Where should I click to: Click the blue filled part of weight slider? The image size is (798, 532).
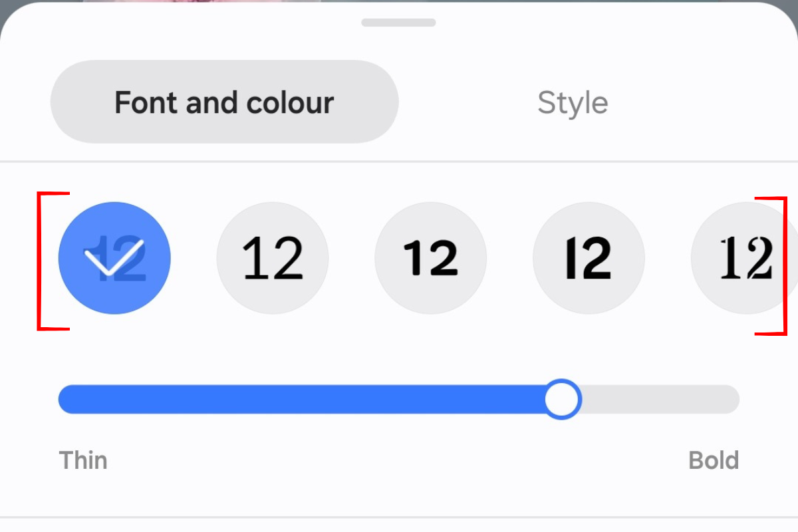click(x=299, y=399)
